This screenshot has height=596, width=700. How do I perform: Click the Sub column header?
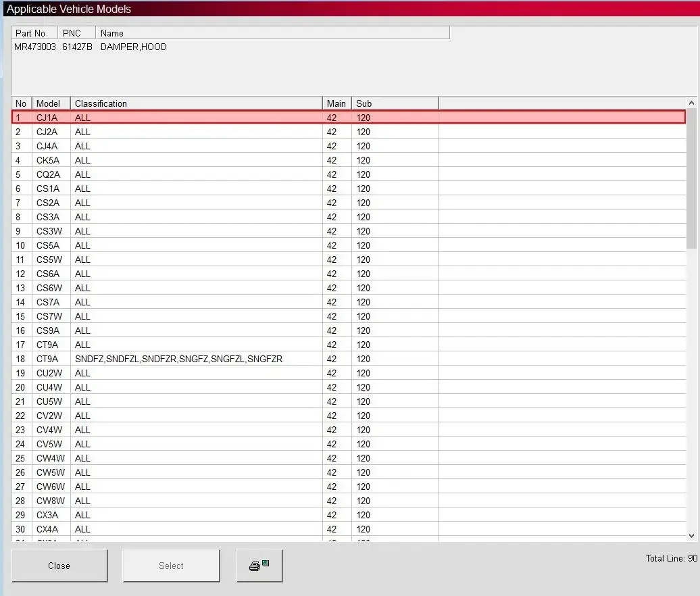click(x=395, y=103)
